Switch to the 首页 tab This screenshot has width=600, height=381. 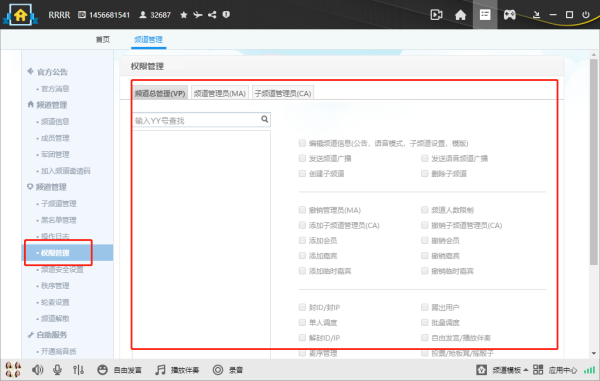103,39
